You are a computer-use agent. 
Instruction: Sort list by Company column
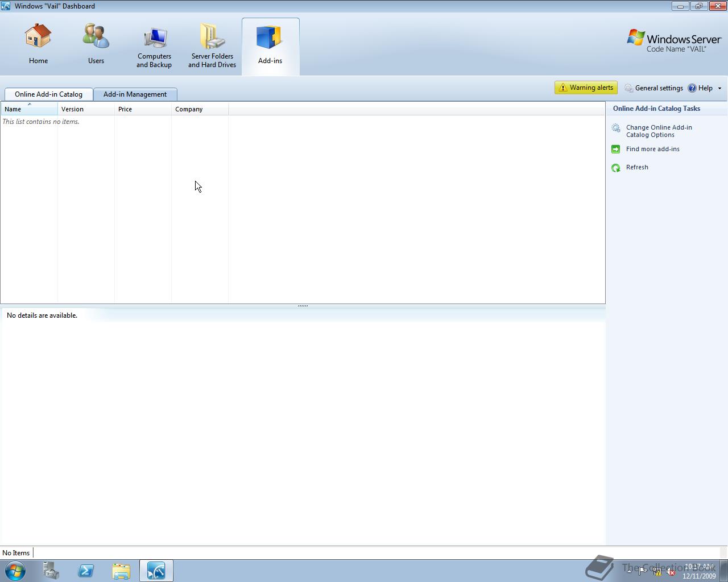[x=200, y=109]
